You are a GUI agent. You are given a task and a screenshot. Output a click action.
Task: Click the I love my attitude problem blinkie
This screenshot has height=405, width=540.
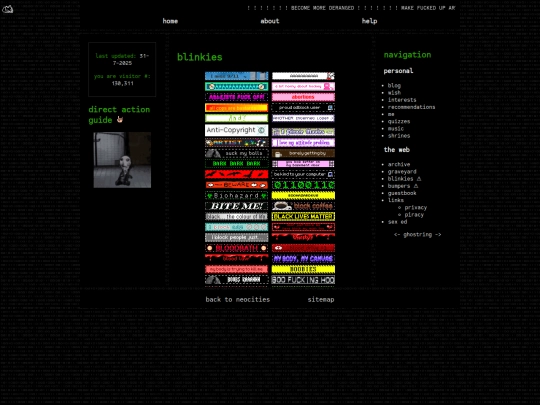point(303,143)
